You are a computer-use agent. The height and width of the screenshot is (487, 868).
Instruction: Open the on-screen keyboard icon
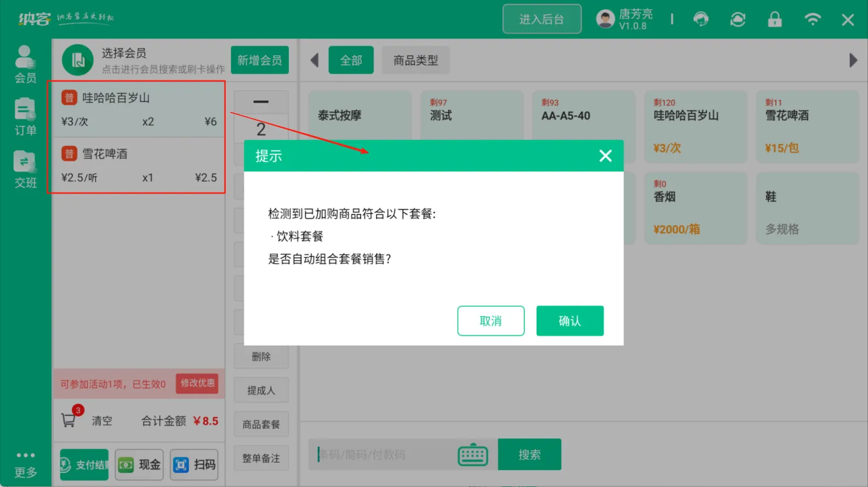coord(473,455)
